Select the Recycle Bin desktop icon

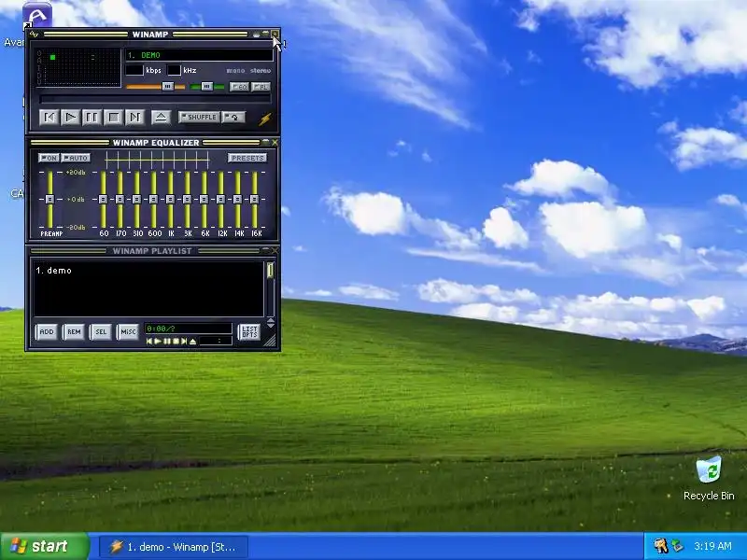(709, 479)
